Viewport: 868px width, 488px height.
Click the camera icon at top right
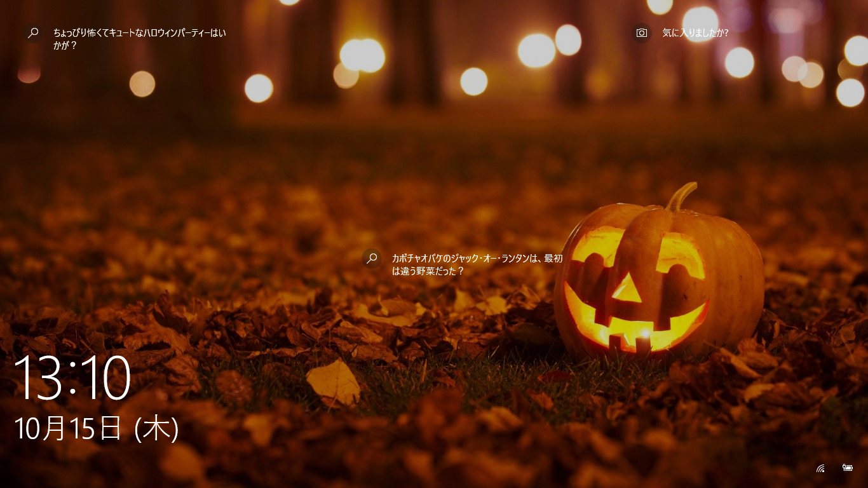click(642, 33)
